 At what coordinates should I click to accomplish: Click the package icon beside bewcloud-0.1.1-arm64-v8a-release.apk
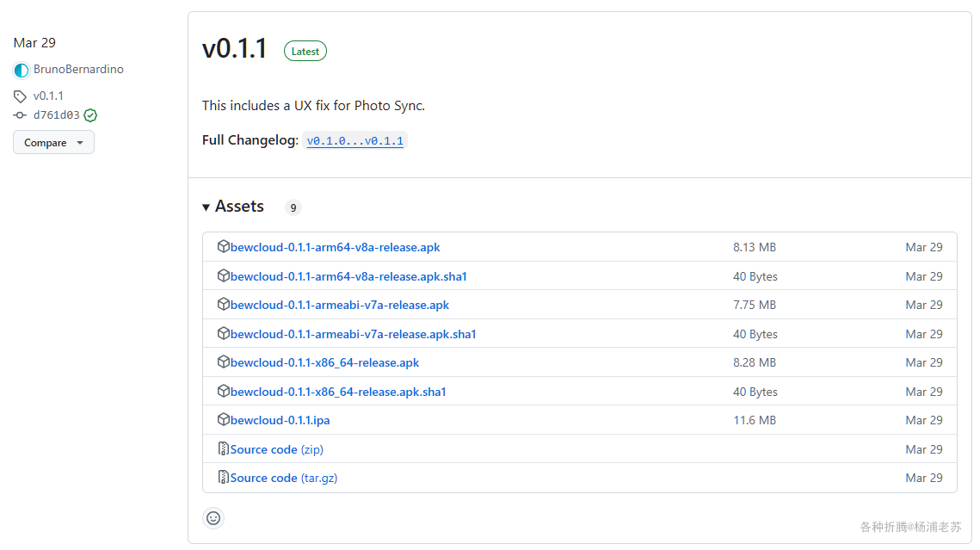224,247
